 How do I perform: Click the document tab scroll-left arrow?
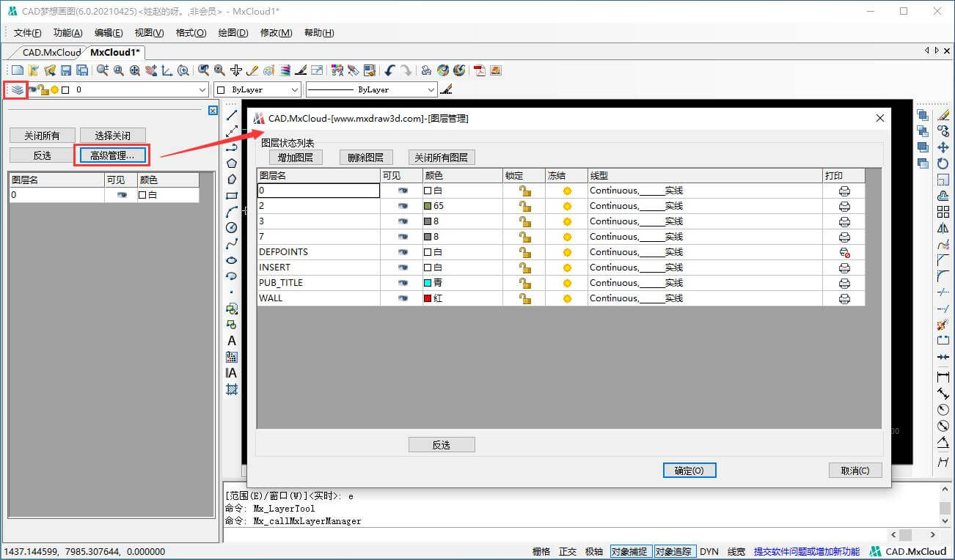click(x=927, y=51)
